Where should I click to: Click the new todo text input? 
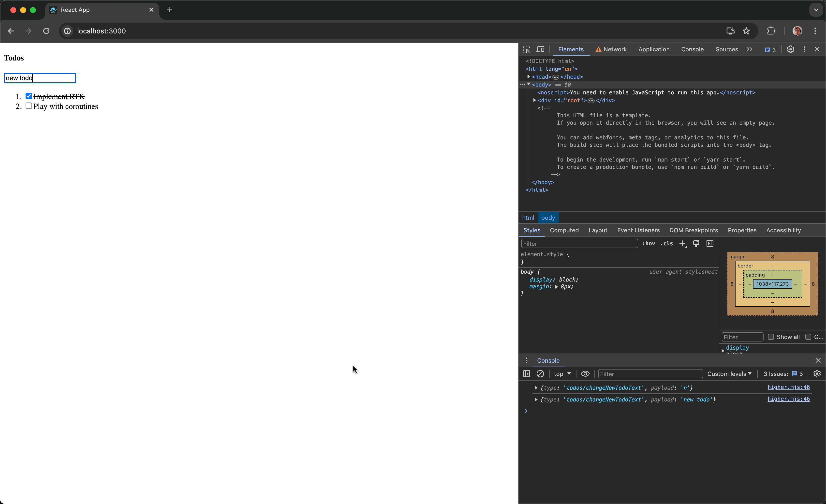pos(40,78)
